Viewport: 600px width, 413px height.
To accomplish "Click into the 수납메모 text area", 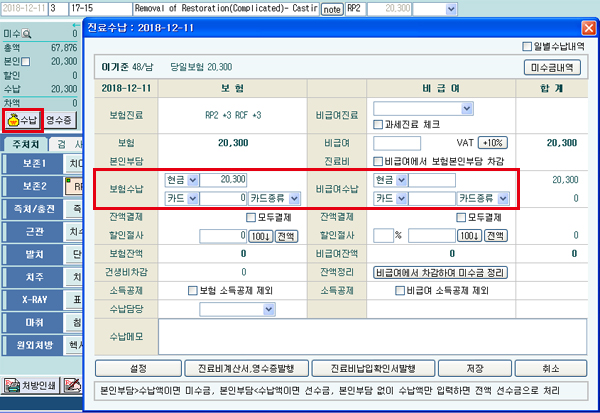I will point(372,337).
